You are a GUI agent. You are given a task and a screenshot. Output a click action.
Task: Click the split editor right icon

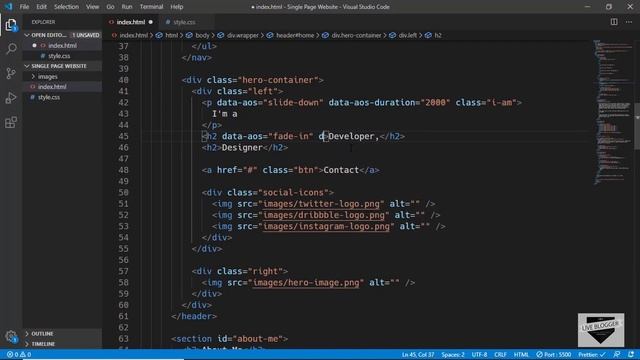point(614,22)
